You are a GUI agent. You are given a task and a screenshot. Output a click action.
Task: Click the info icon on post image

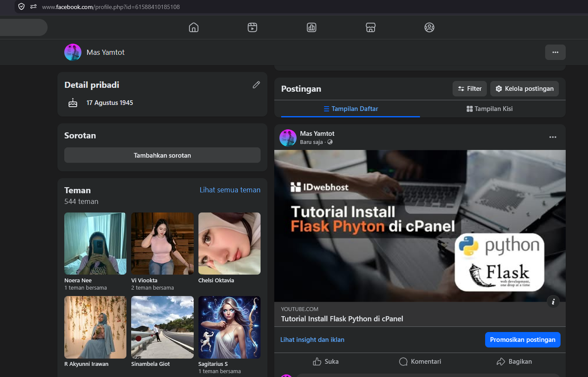click(x=553, y=302)
